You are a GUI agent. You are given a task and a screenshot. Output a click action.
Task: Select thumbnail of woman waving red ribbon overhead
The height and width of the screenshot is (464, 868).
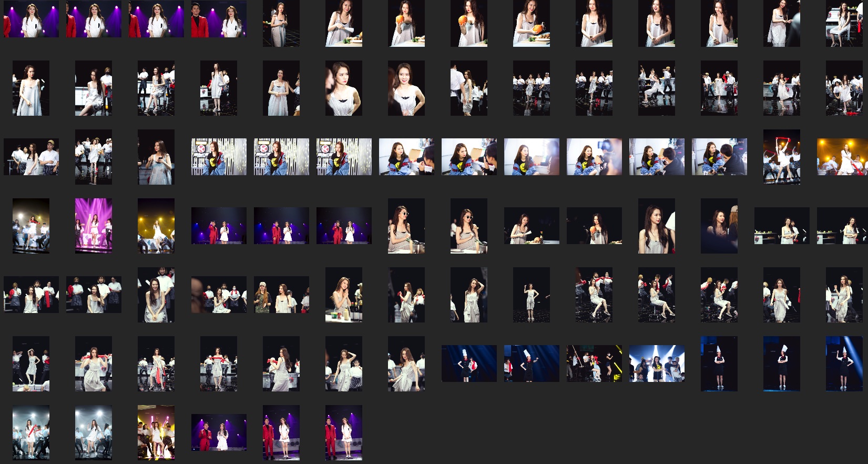pyautogui.click(x=782, y=157)
